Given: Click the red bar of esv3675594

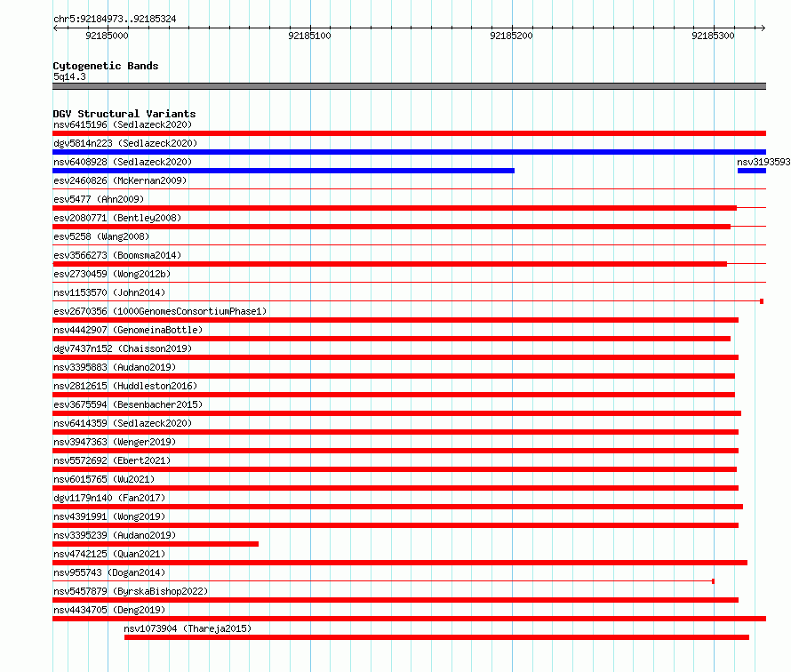Looking at the screenshot, I should coord(397,413).
